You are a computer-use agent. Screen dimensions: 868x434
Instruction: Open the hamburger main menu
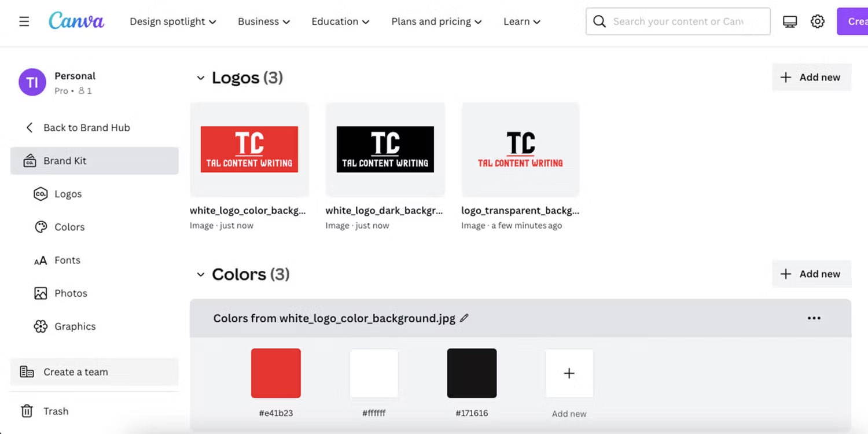click(24, 21)
